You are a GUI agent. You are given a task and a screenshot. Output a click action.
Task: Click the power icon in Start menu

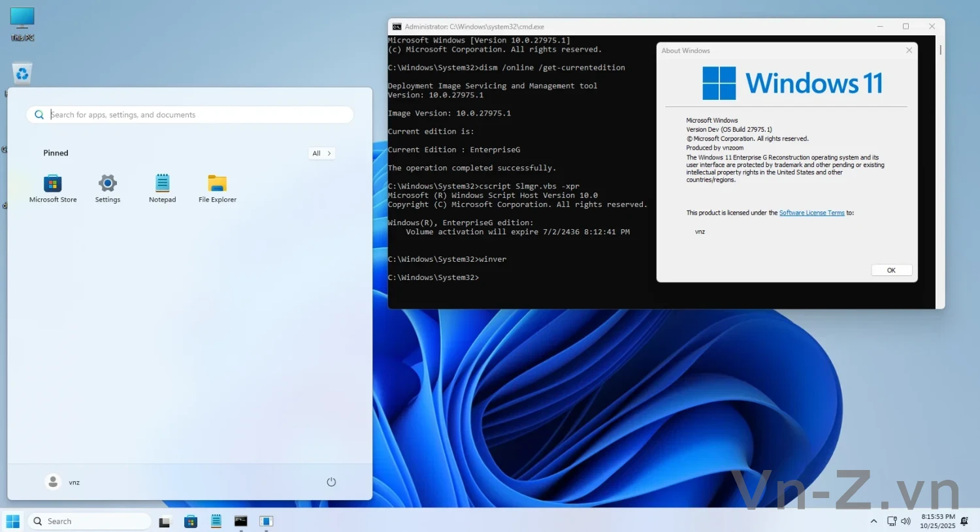[x=331, y=482]
